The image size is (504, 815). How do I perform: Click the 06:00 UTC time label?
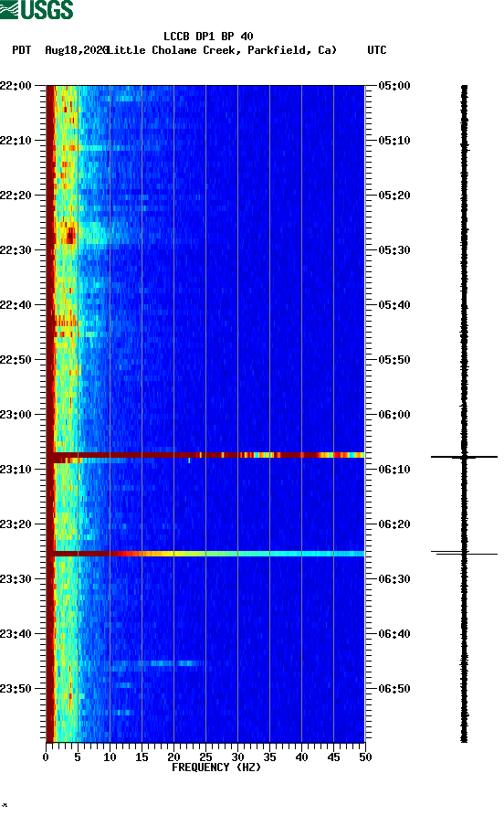394,415
